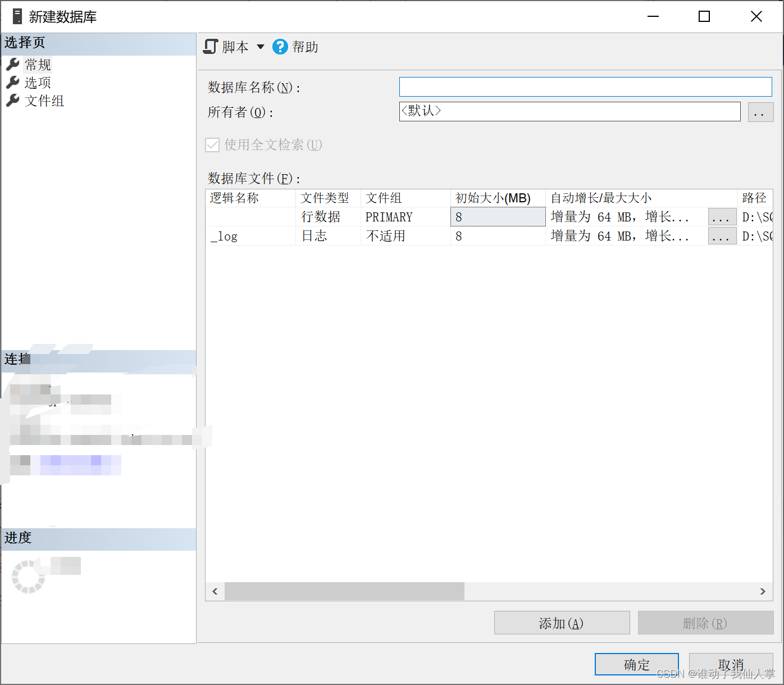Open the 常规 page
Viewport: 784px width, 685px height.
[38, 65]
